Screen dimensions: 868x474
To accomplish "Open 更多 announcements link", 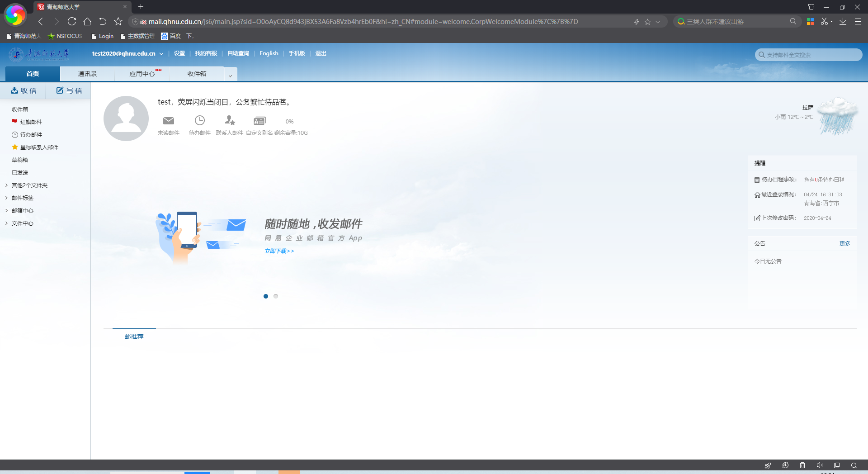I will point(844,243).
